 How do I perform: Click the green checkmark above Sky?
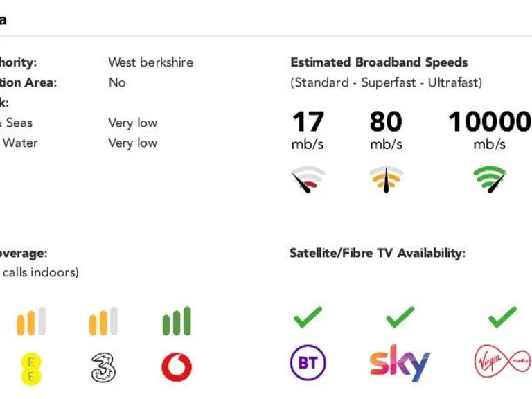pos(400,317)
